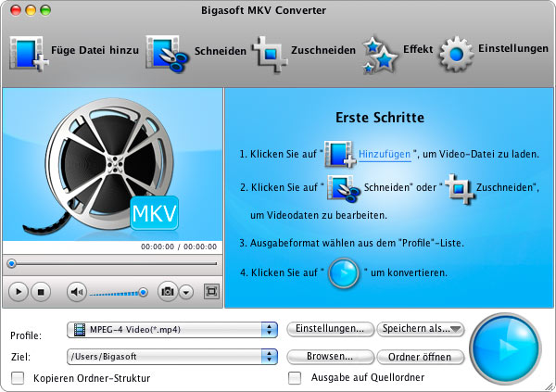The height and width of the screenshot is (392, 556).
Task: Click the Füge Datei hinzu label
Action: point(95,50)
